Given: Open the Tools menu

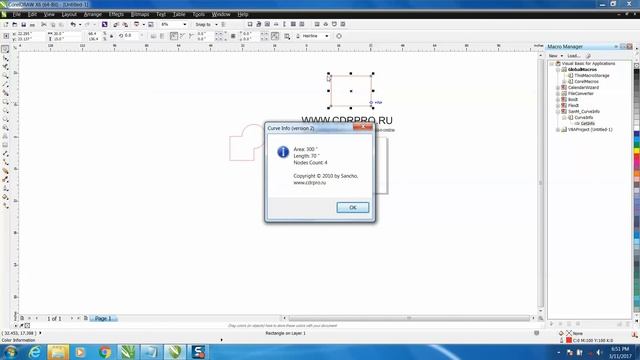Looking at the screenshot, I should click(198, 14).
